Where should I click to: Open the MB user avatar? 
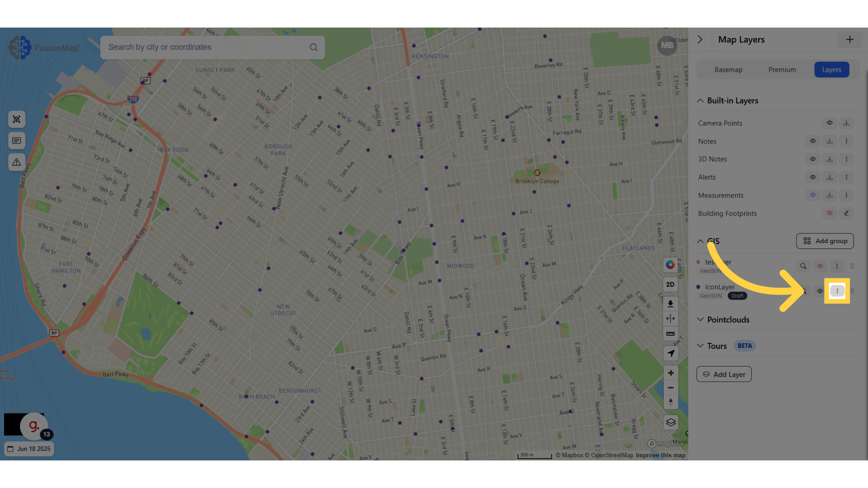[x=667, y=45]
